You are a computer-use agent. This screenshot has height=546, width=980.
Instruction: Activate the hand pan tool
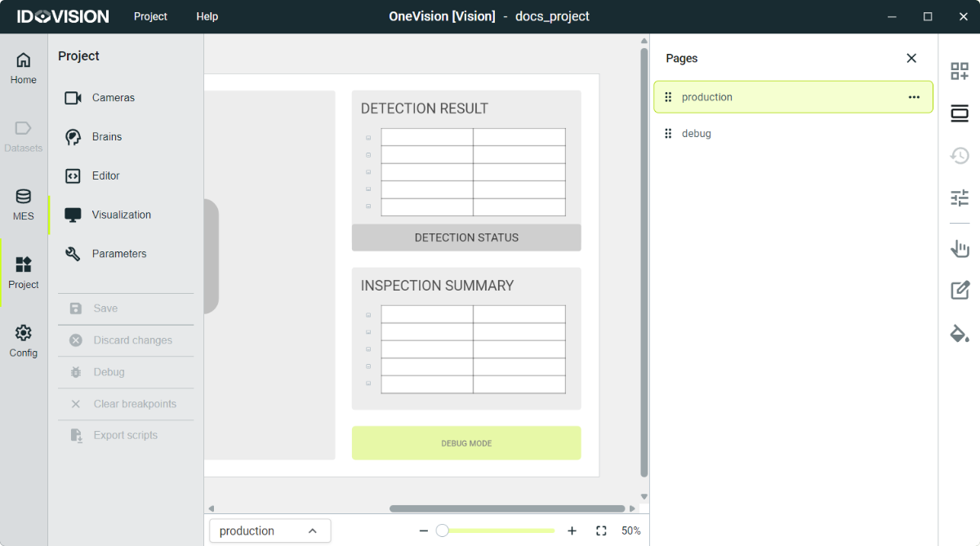coord(959,248)
